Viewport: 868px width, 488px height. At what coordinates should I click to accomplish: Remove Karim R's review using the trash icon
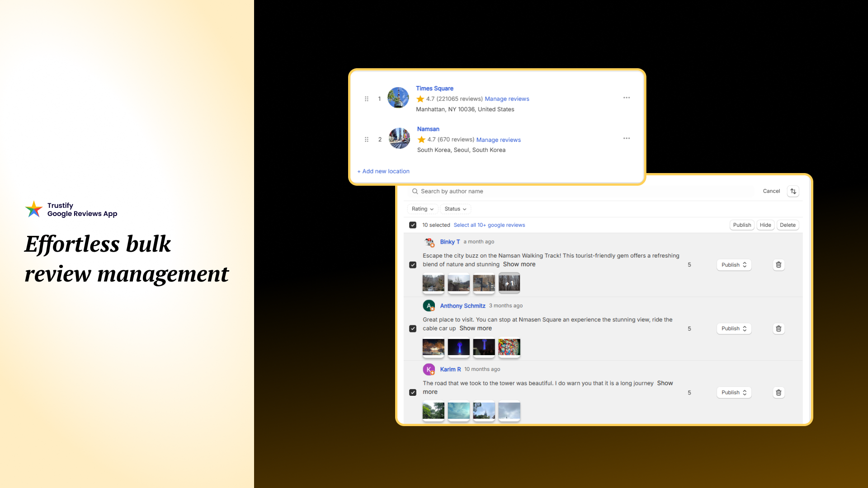pyautogui.click(x=778, y=393)
